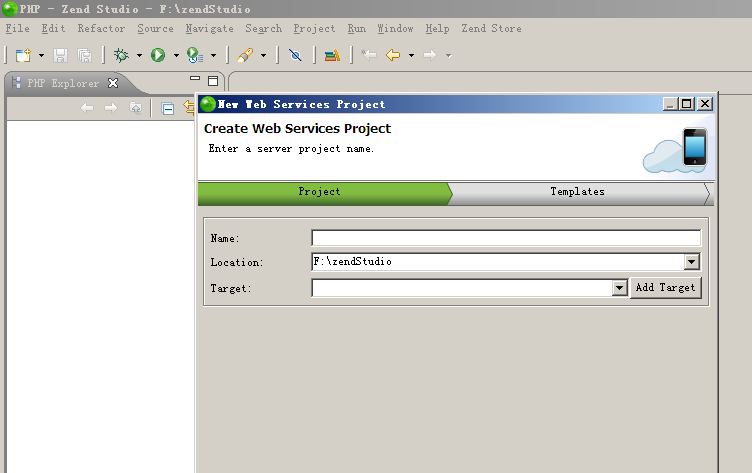Open the Source menu
This screenshot has width=752, height=473.
[155, 29]
